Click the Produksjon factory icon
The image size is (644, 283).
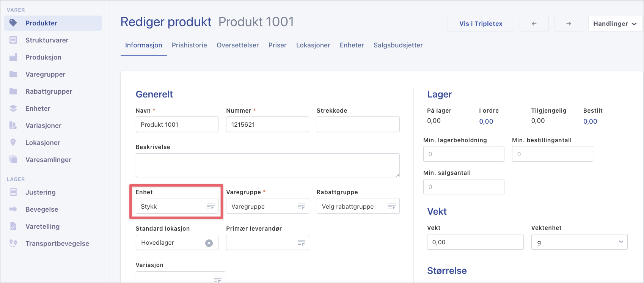(13, 57)
